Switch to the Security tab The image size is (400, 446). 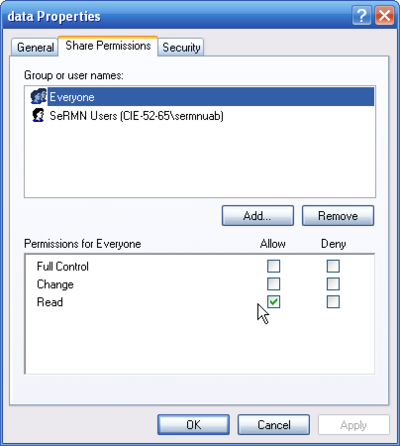(181, 47)
